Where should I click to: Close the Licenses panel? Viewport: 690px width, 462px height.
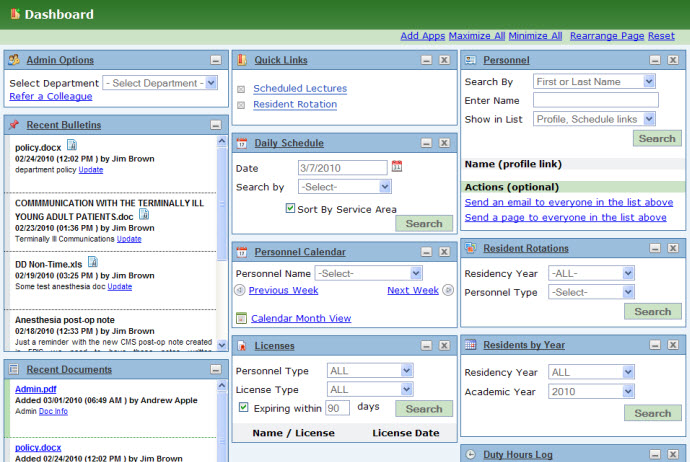[x=444, y=345]
